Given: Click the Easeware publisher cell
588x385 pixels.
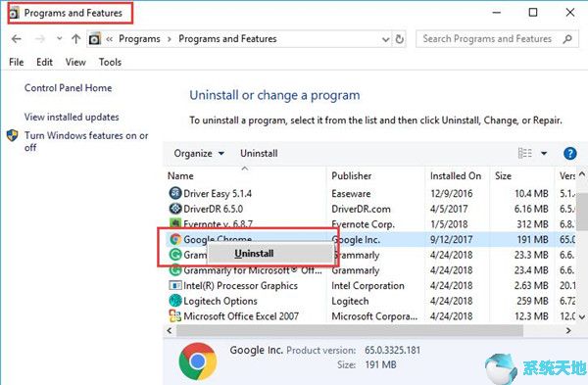Looking at the screenshot, I should click(351, 193).
